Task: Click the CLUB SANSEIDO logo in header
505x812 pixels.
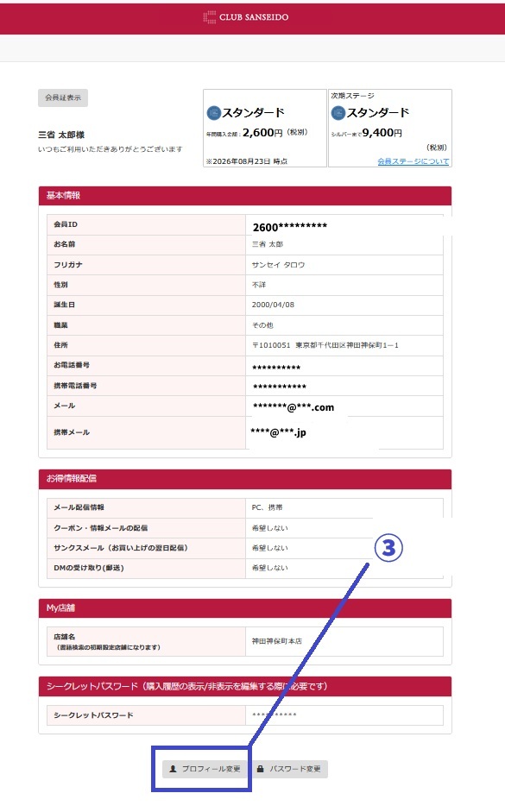Action: pyautogui.click(x=245, y=17)
